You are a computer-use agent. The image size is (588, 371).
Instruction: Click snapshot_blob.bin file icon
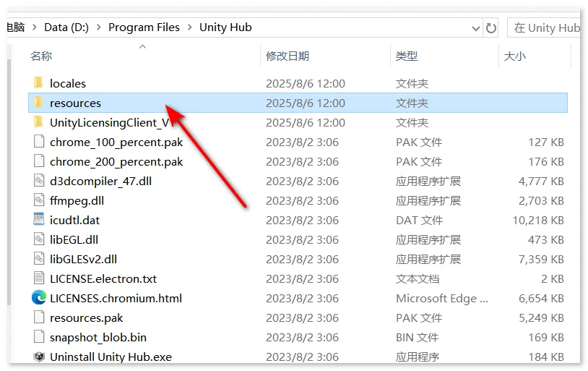[x=38, y=337]
